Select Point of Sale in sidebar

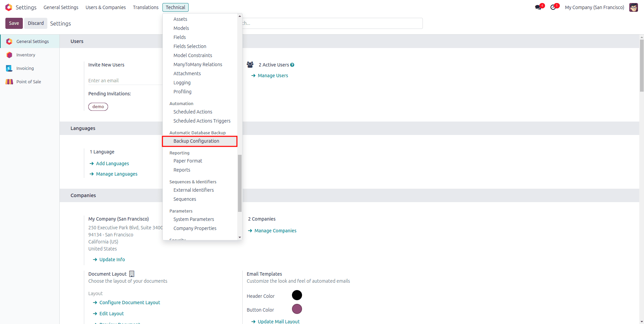pos(29,82)
